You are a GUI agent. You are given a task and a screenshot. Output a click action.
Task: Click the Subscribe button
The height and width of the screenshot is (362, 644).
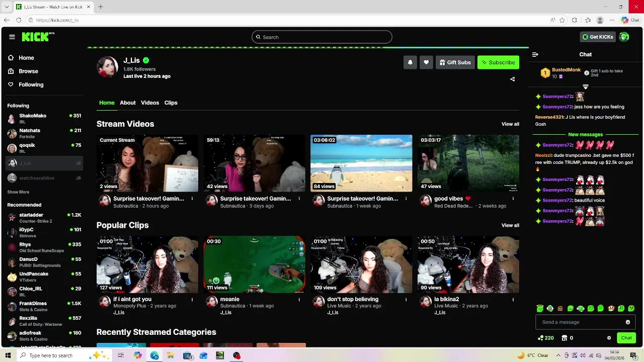click(x=498, y=62)
